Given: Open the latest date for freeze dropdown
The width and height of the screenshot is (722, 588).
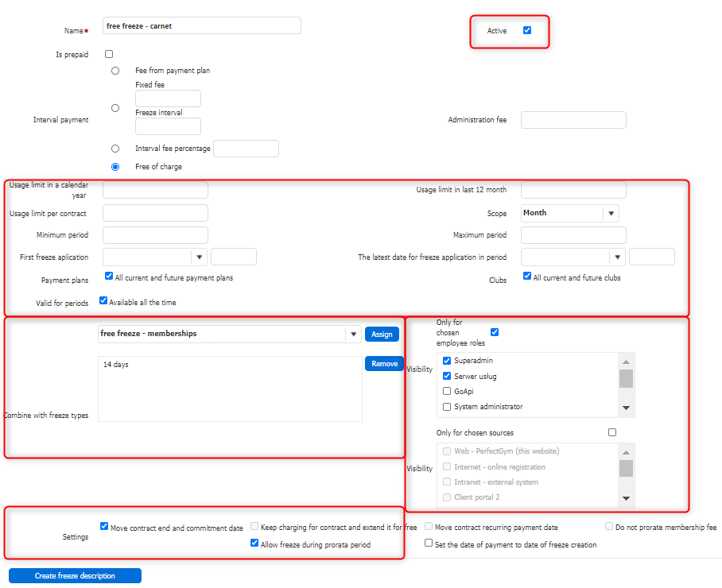Looking at the screenshot, I should [617, 257].
